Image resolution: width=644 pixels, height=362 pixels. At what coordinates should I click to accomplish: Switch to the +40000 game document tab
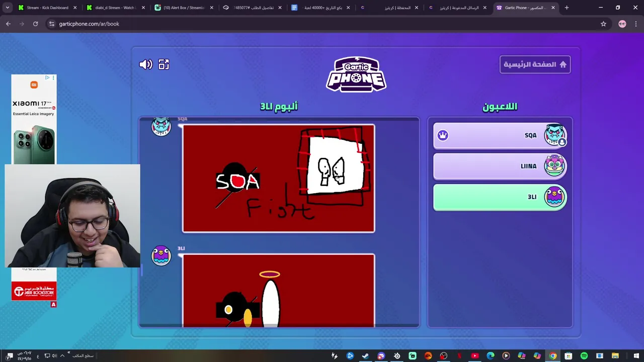[x=321, y=8]
